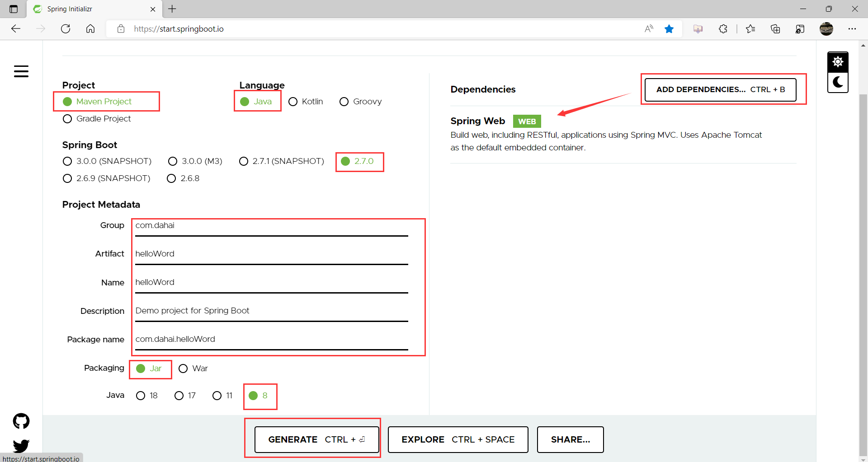Open browser settings and more menu

(852, 29)
